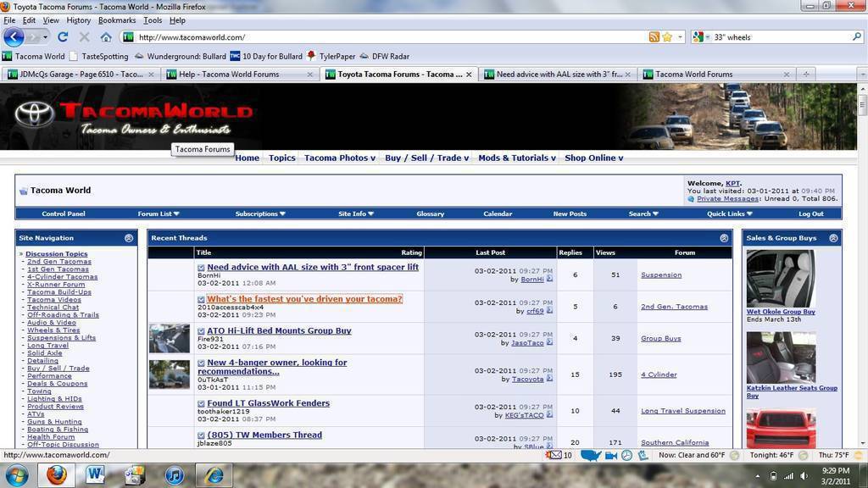The width and height of the screenshot is (868, 488).
Task: Switch to the JDMcQs Garage tab
Action: point(81,75)
